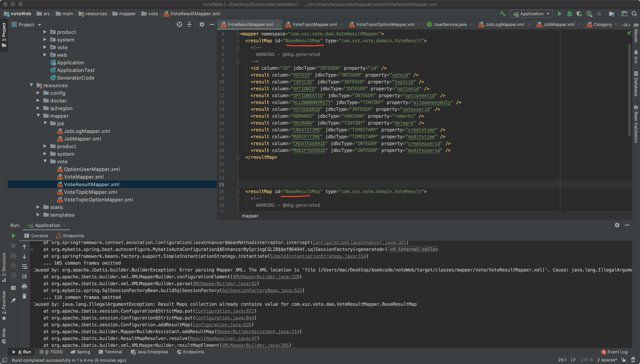640x364 pixels.
Task: Switch to the VoteTopicMapper.xml editor tab
Action: coord(314,25)
